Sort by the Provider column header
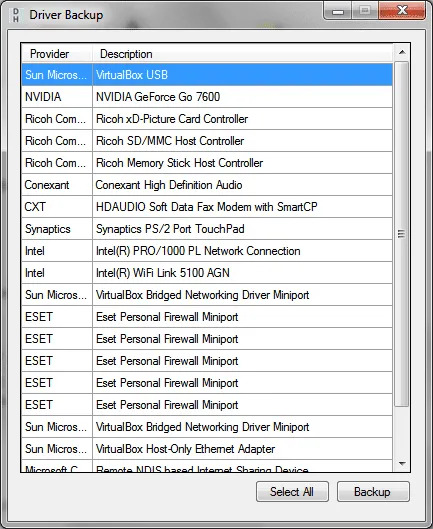Viewport: 433px width, 529px height. [x=57, y=54]
